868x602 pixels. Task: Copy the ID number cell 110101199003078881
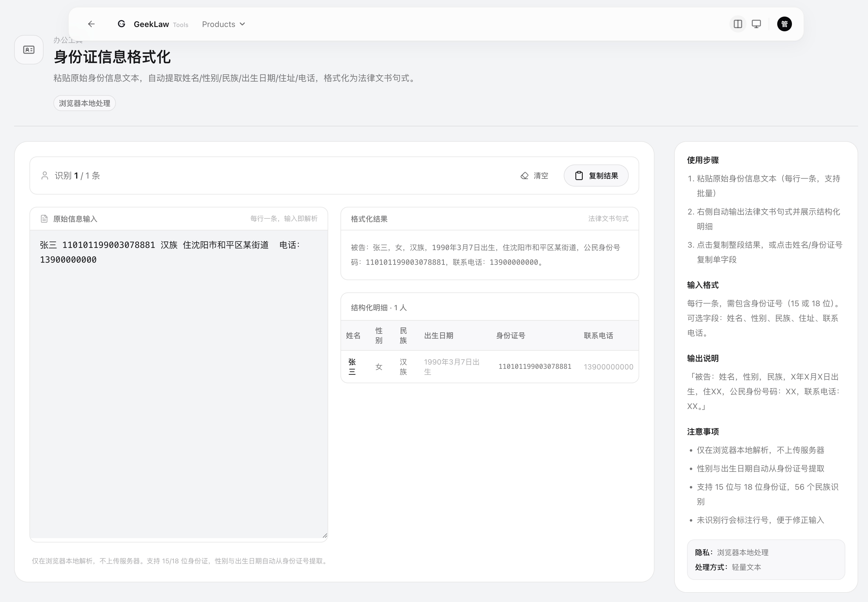(535, 367)
